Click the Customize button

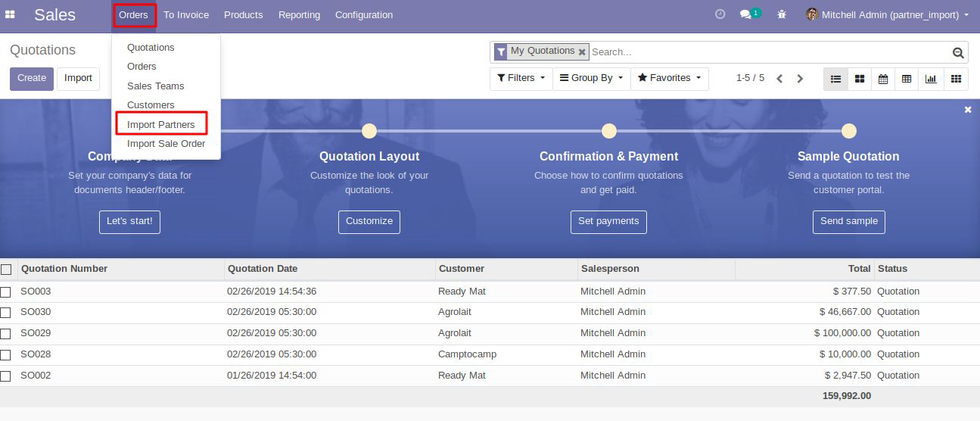click(x=369, y=221)
